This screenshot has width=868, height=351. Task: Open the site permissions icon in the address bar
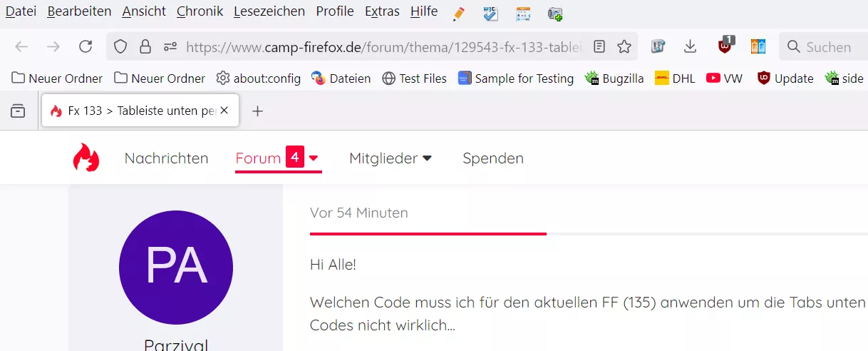pos(170,47)
